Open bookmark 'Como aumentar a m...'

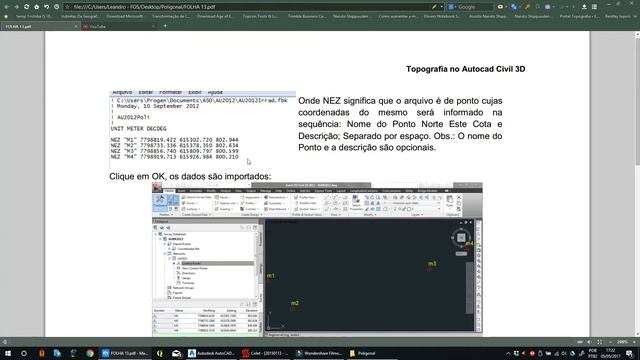398,16
